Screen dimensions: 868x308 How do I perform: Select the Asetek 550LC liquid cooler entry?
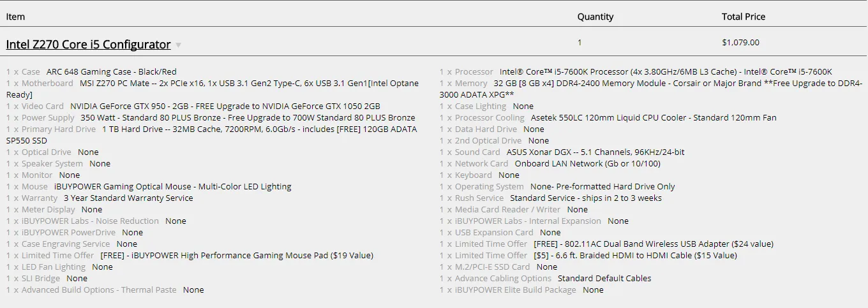tap(653, 118)
